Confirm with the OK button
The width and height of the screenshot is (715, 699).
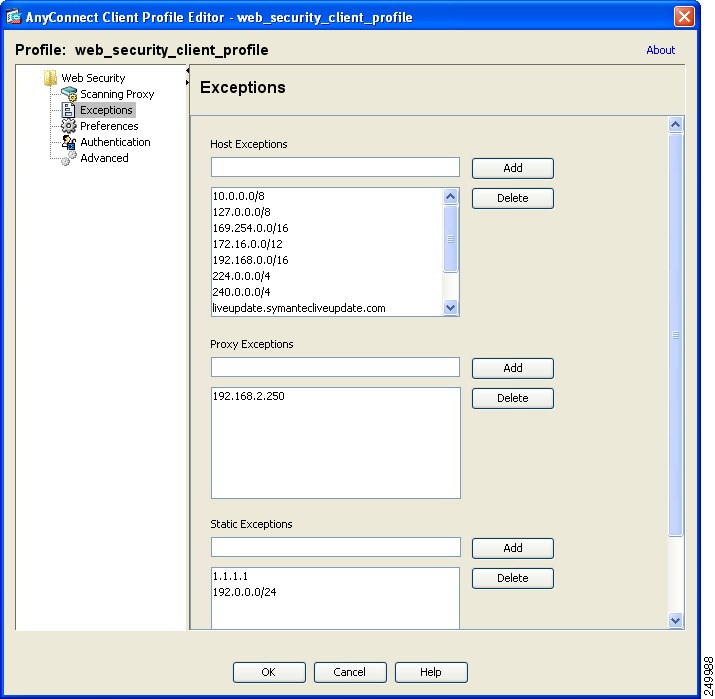(269, 673)
